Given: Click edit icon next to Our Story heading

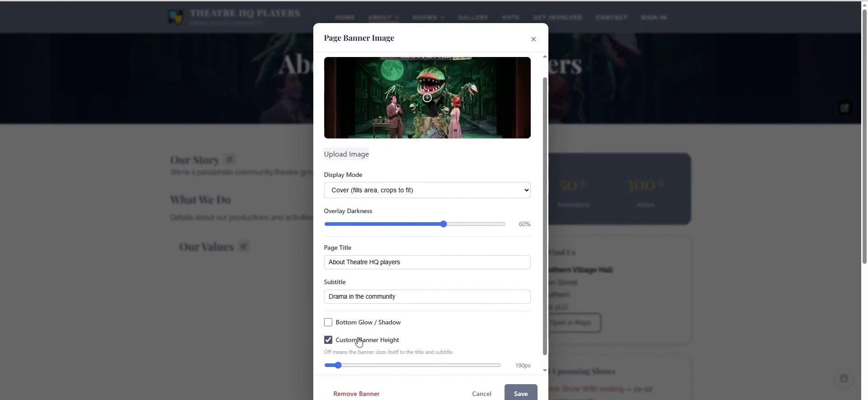Looking at the screenshot, I should (230, 160).
